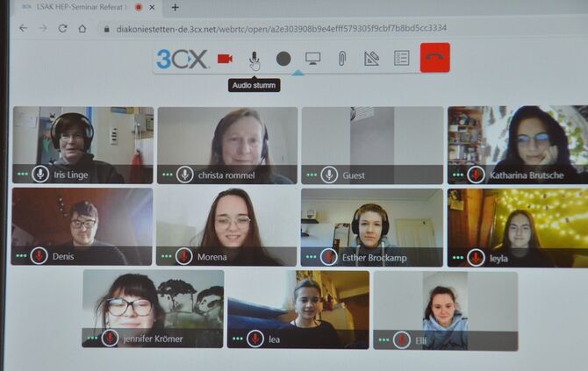Click the 3CX logo in toolbar
This screenshot has height=371, width=588.
pos(182,59)
